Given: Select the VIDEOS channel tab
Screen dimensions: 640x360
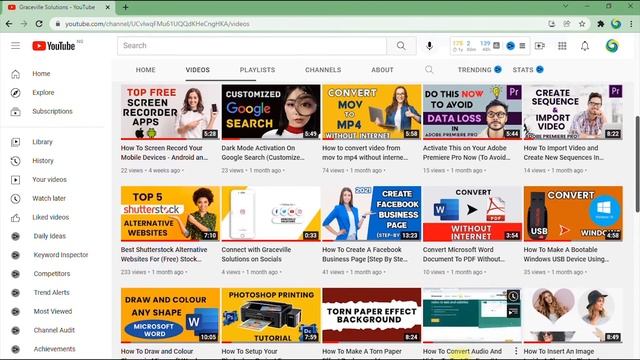Looking at the screenshot, I should point(198,70).
